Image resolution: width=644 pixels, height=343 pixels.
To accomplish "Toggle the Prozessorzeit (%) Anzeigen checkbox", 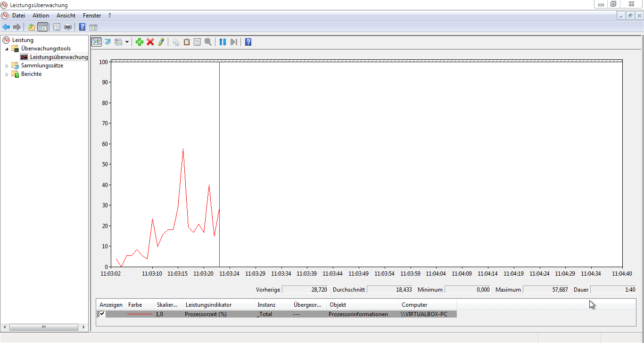I will [102, 314].
